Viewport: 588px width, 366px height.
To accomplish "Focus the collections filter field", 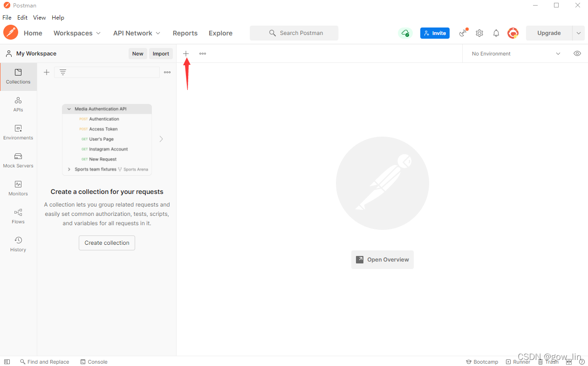I will [107, 72].
